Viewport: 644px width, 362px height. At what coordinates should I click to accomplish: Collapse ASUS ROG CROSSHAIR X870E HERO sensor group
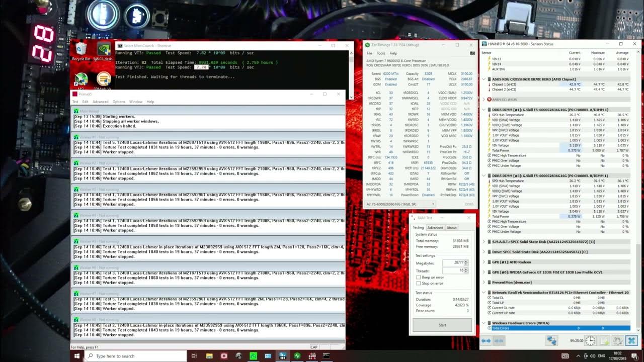click(x=484, y=79)
